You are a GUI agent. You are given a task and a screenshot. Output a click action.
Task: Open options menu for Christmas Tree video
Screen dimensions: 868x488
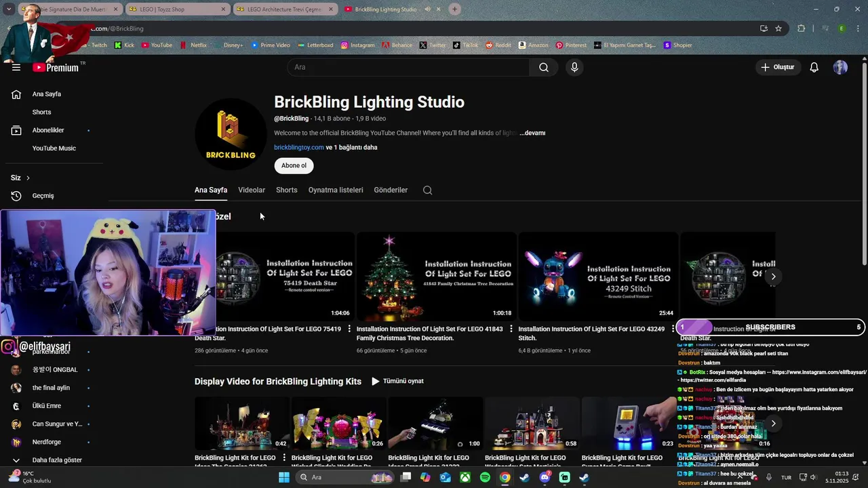click(x=511, y=329)
